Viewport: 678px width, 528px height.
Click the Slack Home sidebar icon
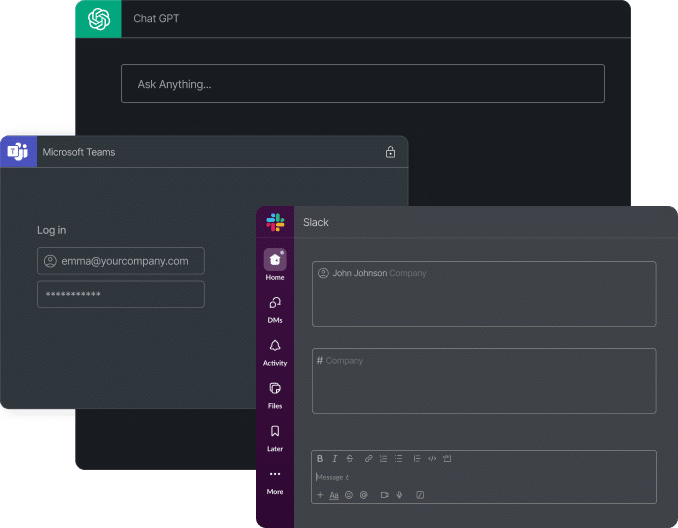(275, 260)
